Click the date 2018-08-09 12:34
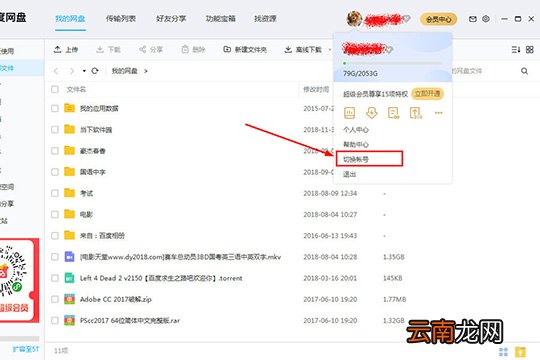This screenshot has width=540, height=360. coord(330,193)
